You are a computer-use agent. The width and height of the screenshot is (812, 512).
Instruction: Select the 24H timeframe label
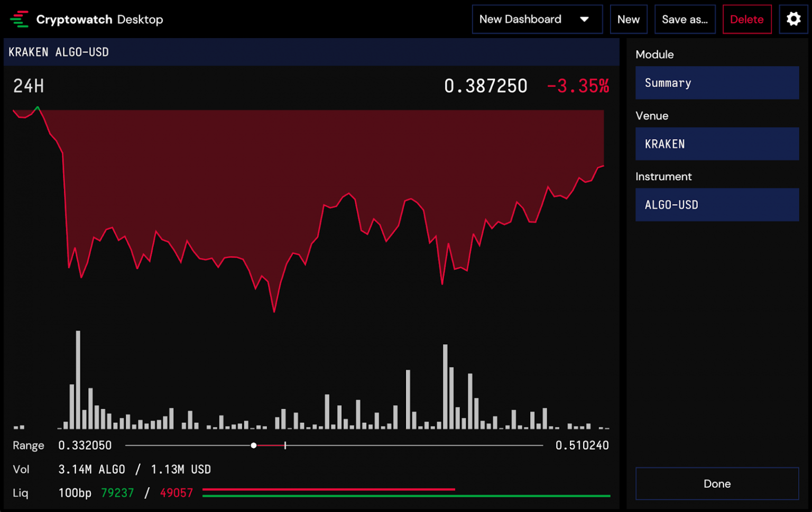click(x=28, y=86)
